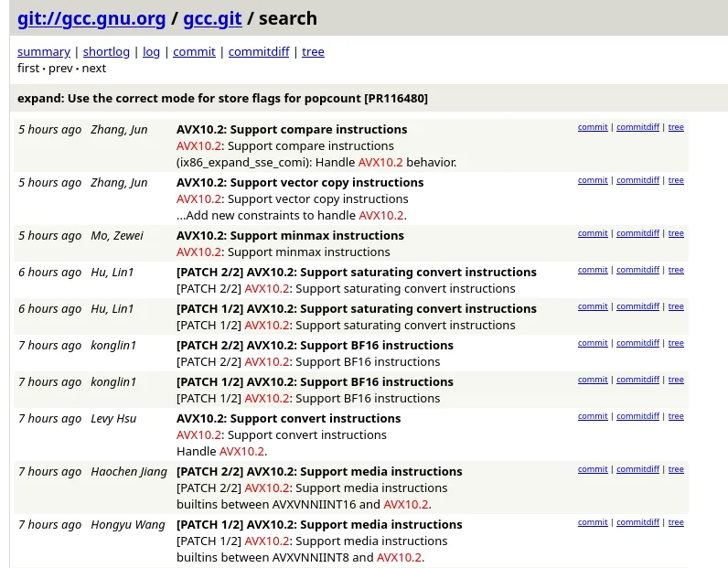Open commitdiff link for PATCH 1/2 BF16 row

tap(637, 380)
